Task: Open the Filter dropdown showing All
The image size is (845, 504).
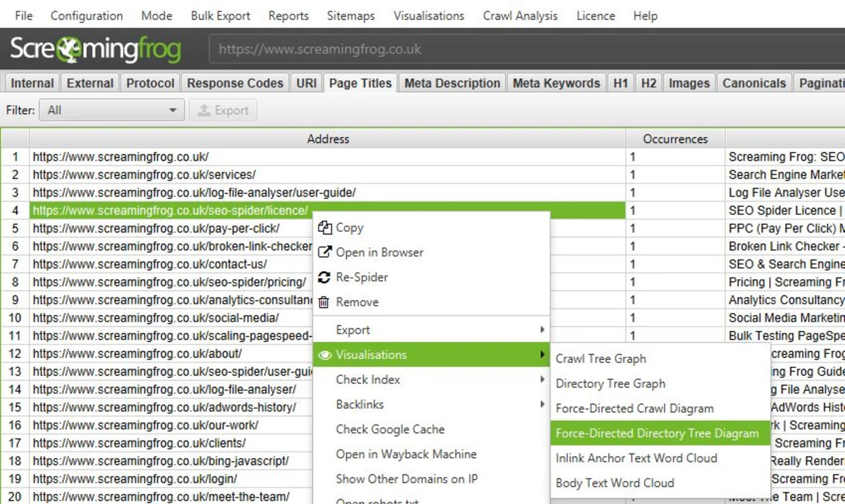Action: pyautogui.click(x=111, y=110)
